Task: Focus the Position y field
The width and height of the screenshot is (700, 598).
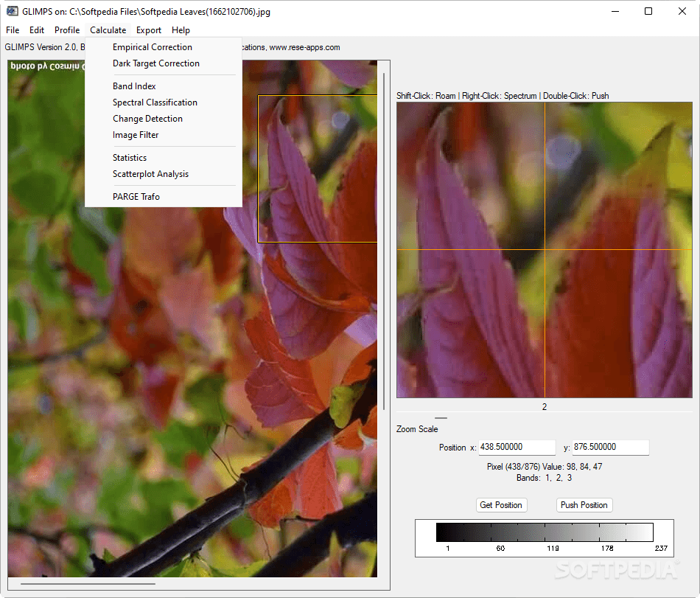Action: tap(610, 447)
